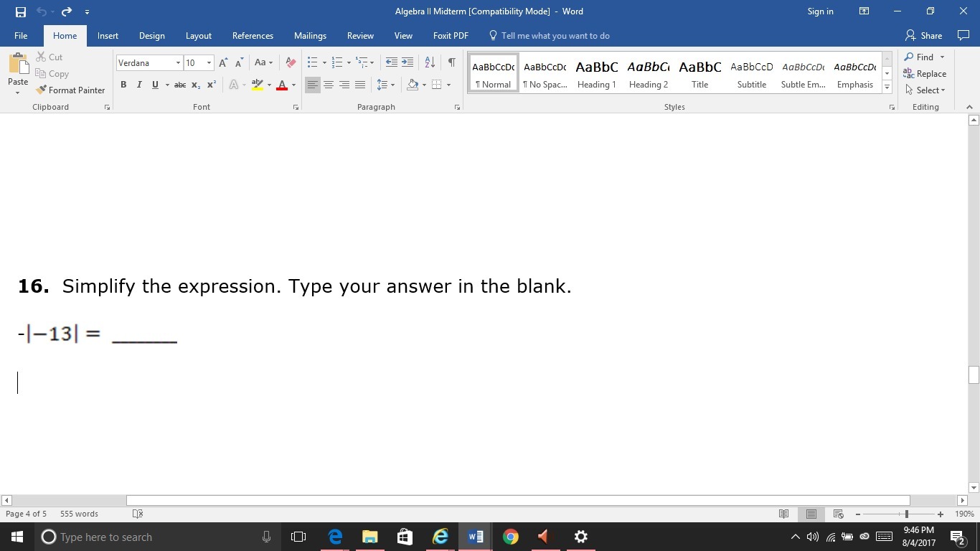This screenshot has height=551, width=980.
Task: Click the Sort icon in Paragraph group
Action: [x=430, y=62]
